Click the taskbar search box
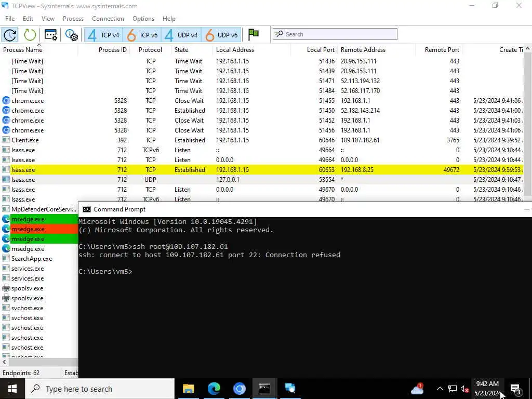 (x=100, y=389)
